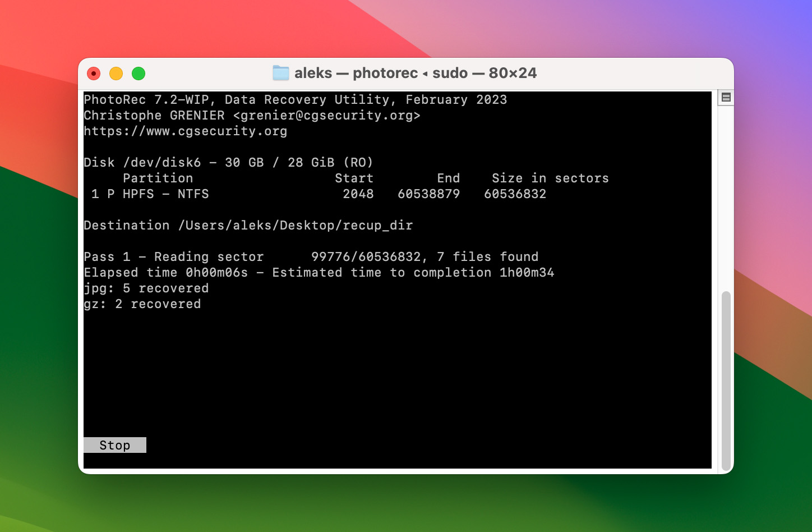Click the terminal vertical scrollbar thumb
The width and height of the screenshot is (812, 532).
726,381
